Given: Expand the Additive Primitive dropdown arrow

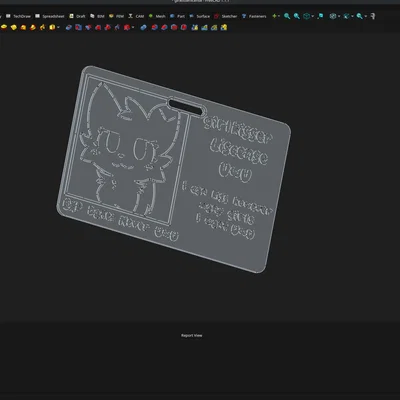Looking at the screenshot, I should [58, 27].
